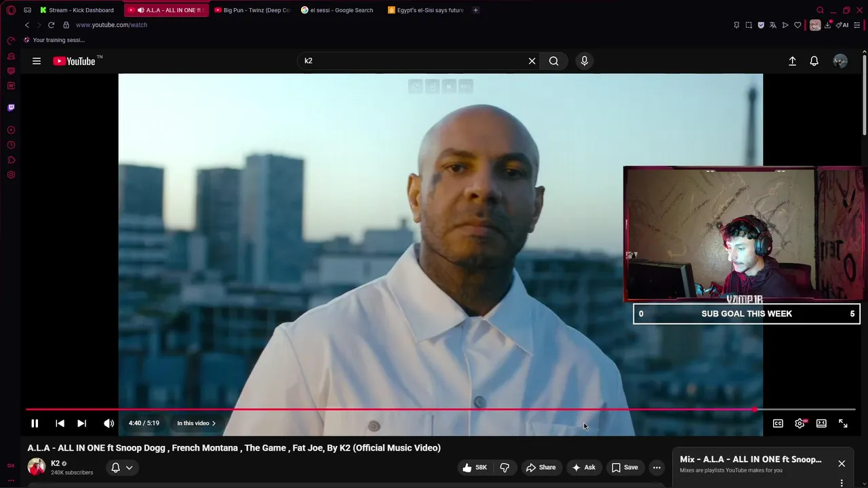Save the video to a playlist
The height and width of the screenshot is (488, 868).
pyautogui.click(x=625, y=468)
